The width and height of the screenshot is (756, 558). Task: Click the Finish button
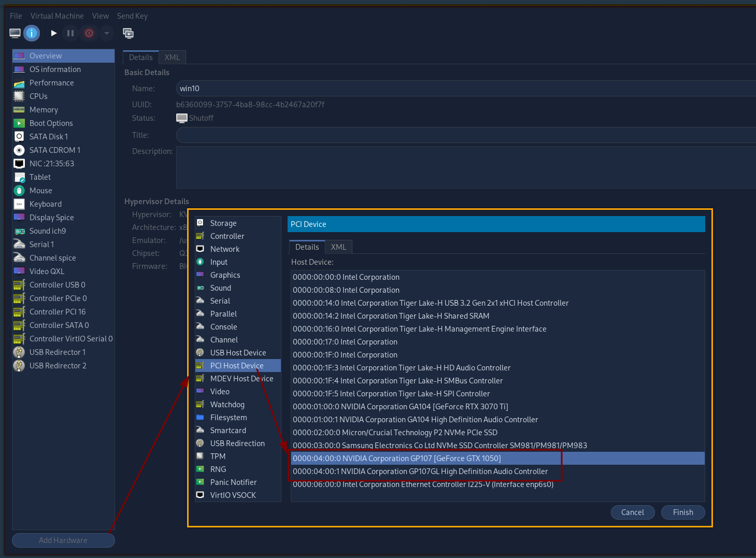tap(683, 512)
